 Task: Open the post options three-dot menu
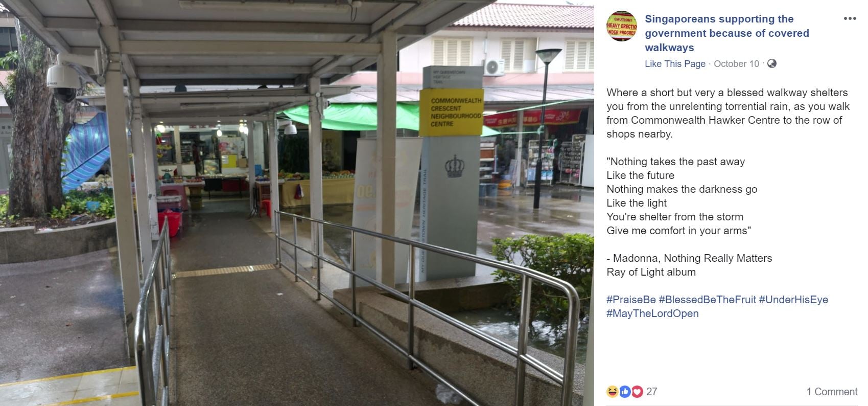pos(850,18)
